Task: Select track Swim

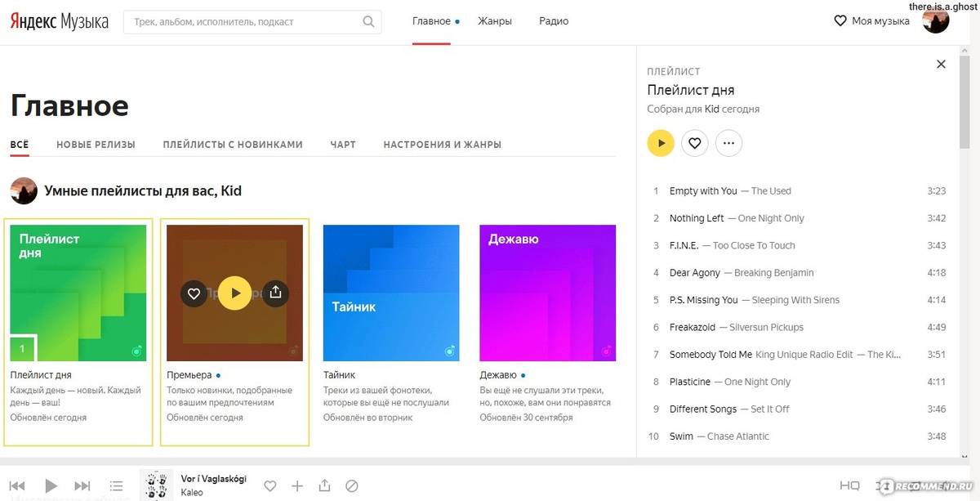Action: 680,436
